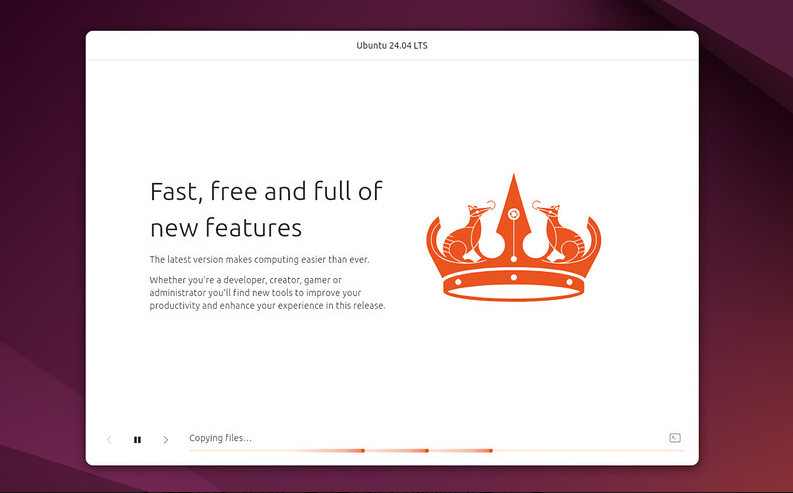Click the "Fast, free and full of new features" heading
This screenshot has height=493, width=793.
tap(266, 209)
